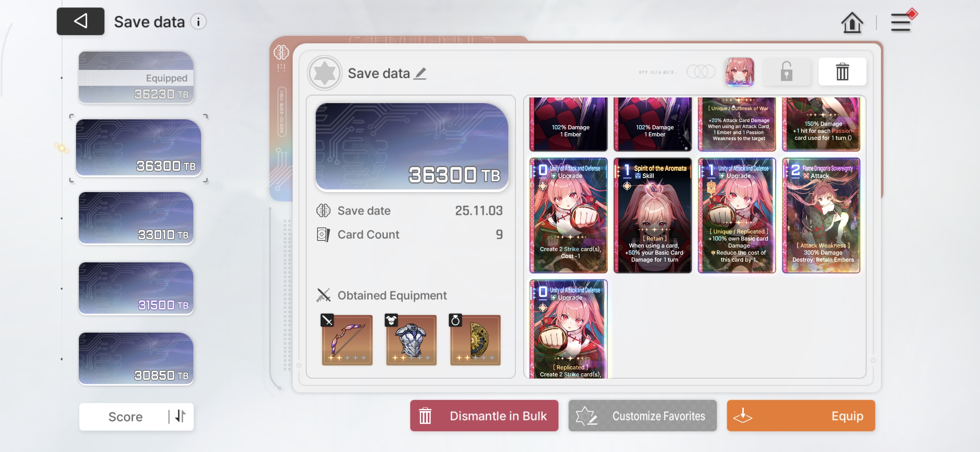Delete this save data with trash icon

tap(842, 72)
